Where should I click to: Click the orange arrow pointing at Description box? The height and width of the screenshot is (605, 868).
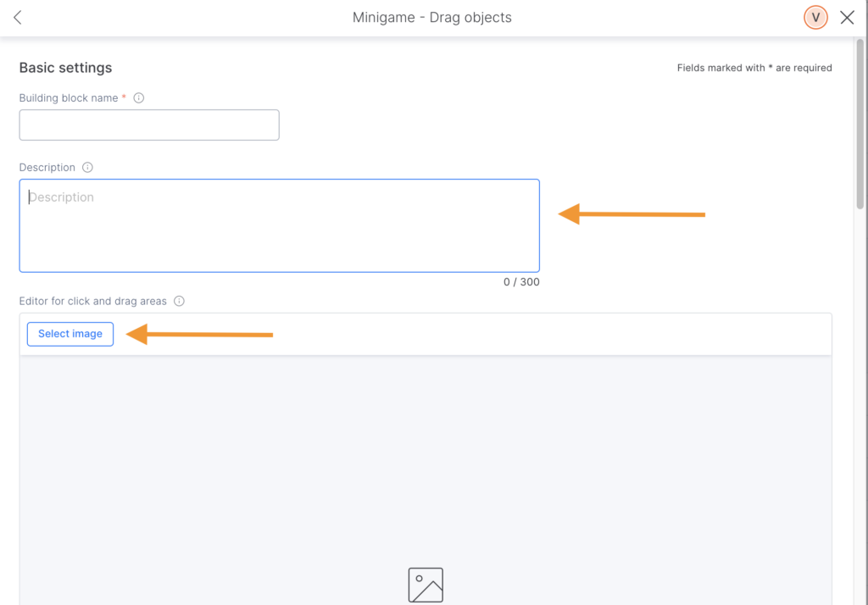click(632, 214)
